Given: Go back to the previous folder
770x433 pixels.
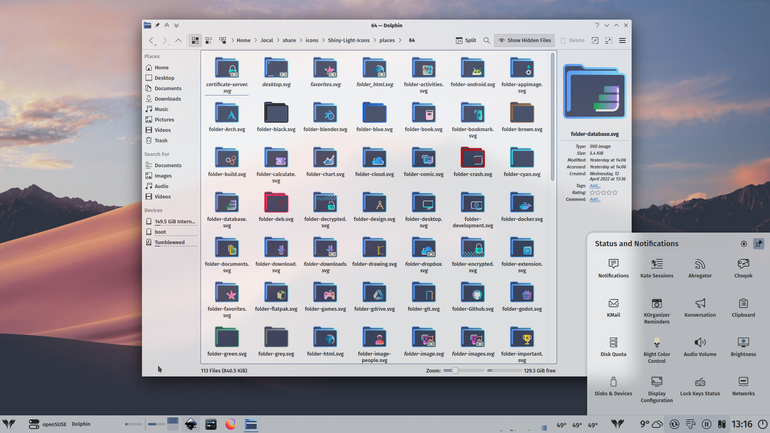Looking at the screenshot, I should point(152,41).
